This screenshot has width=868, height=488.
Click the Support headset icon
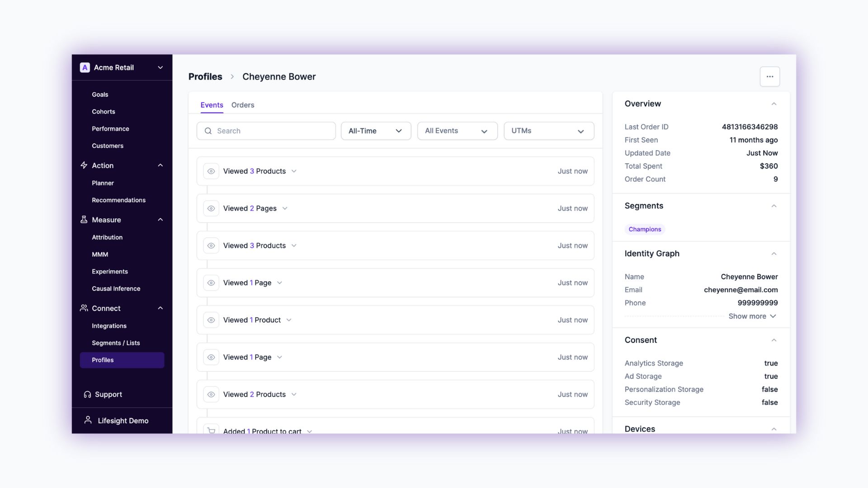[x=87, y=394]
